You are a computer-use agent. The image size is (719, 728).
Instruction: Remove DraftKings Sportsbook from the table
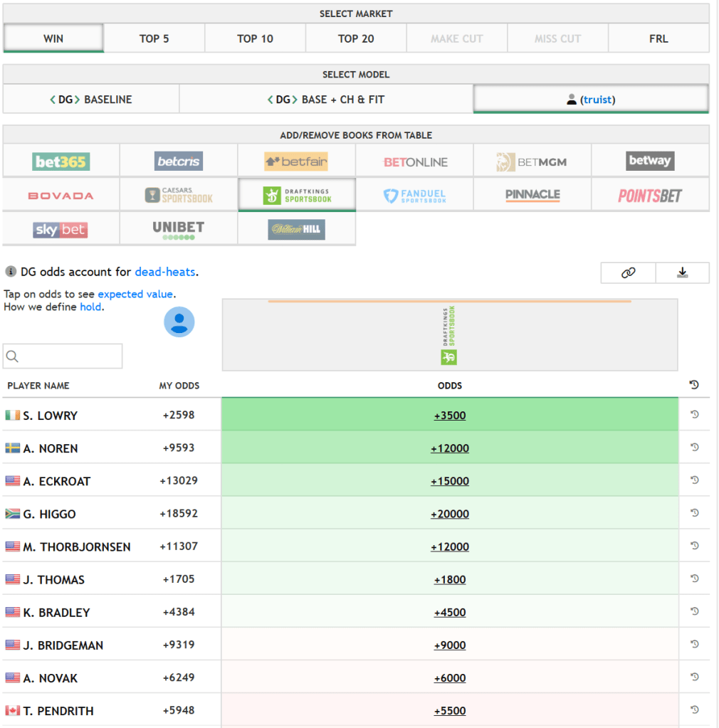point(297,195)
